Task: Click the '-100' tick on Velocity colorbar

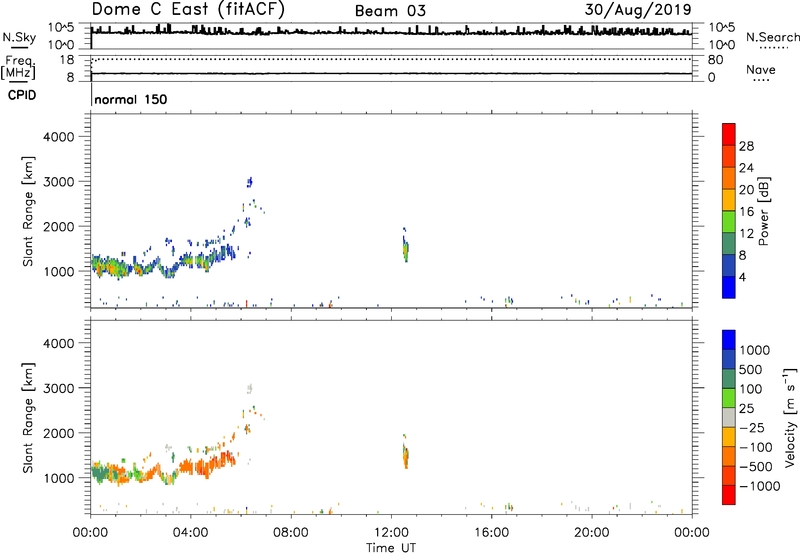Action: [755, 447]
